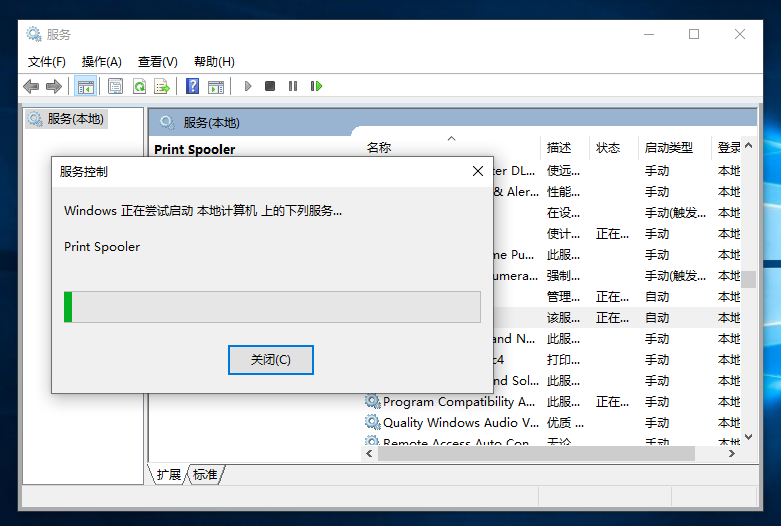Screen dimensions: 781x526
Task: Switch to the 扩展 tab
Action: (x=168, y=475)
